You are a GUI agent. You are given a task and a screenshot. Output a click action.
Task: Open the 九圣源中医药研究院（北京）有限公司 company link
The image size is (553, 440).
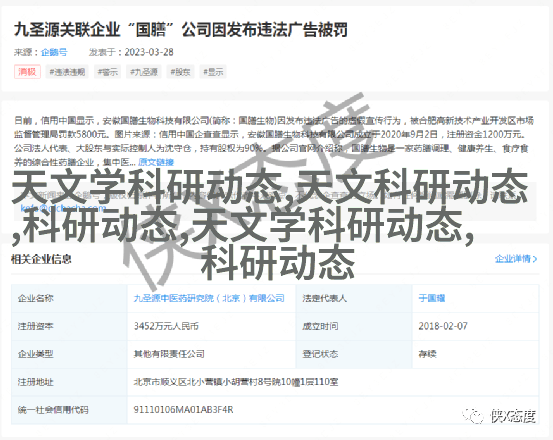pos(209,298)
